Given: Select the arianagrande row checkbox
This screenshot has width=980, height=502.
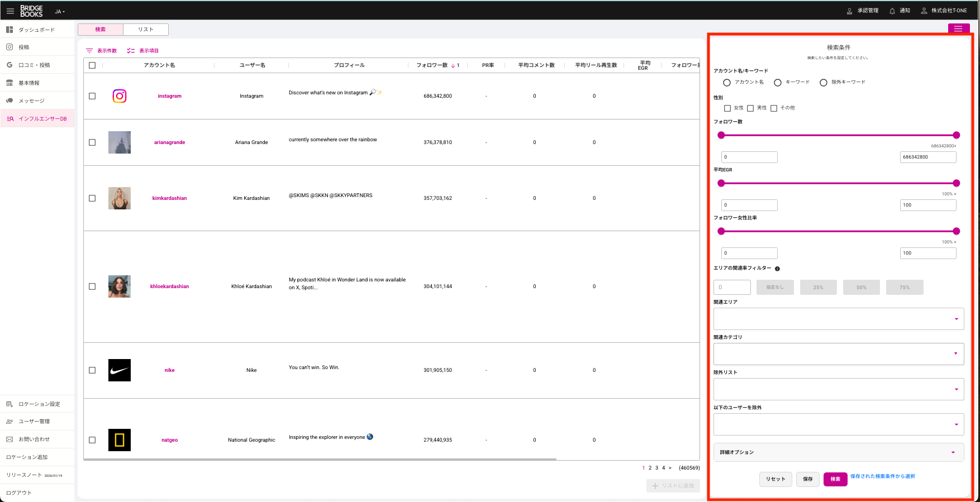Looking at the screenshot, I should [x=92, y=142].
